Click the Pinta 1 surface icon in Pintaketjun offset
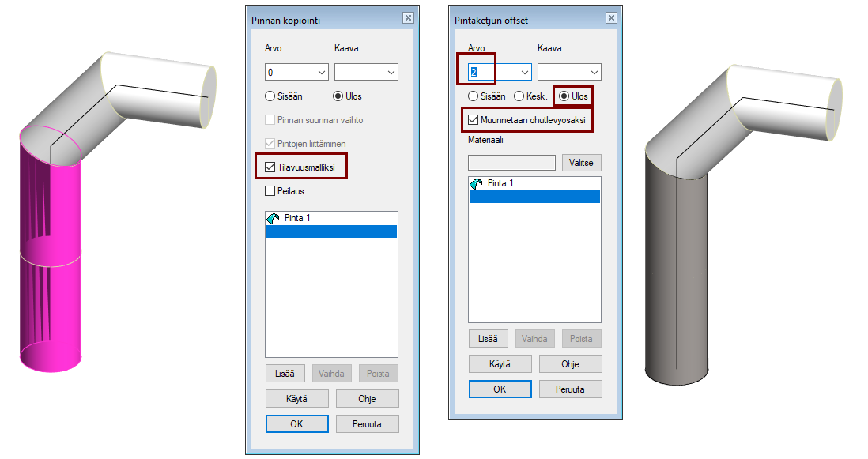Image resolution: width=868 pixels, height=459 pixels. coord(477,183)
